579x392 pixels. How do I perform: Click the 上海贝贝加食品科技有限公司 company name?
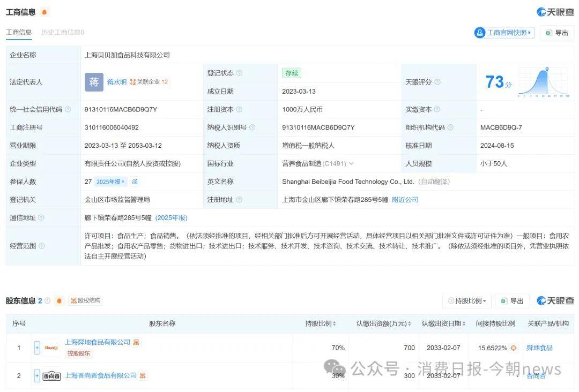(x=127, y=55)
